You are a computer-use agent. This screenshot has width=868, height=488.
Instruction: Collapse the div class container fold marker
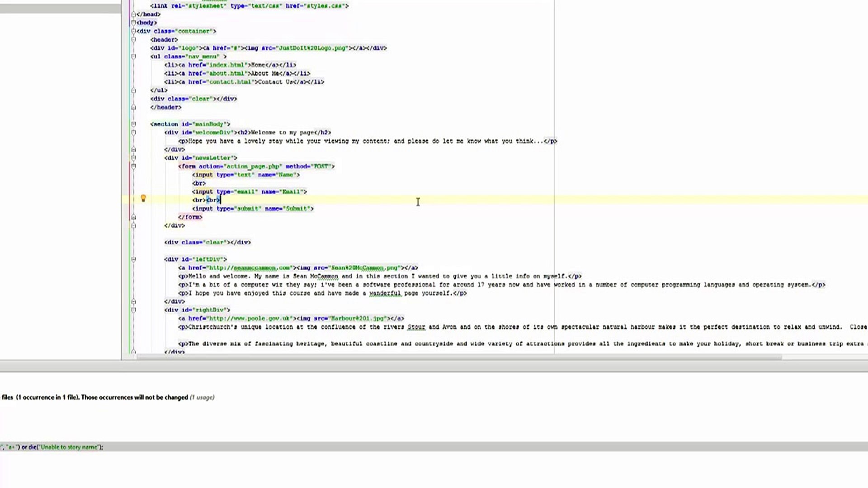click(x=133, y=31)
